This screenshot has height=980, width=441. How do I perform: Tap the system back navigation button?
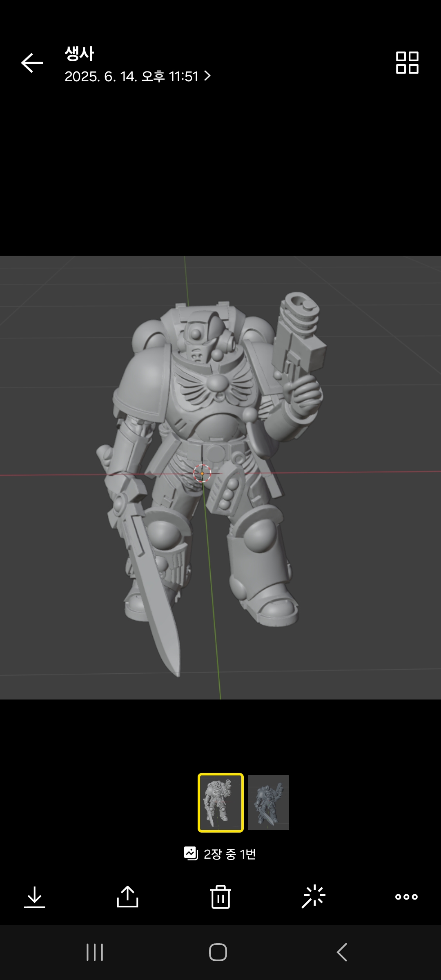pyautogui.click(x=342, y=952)
